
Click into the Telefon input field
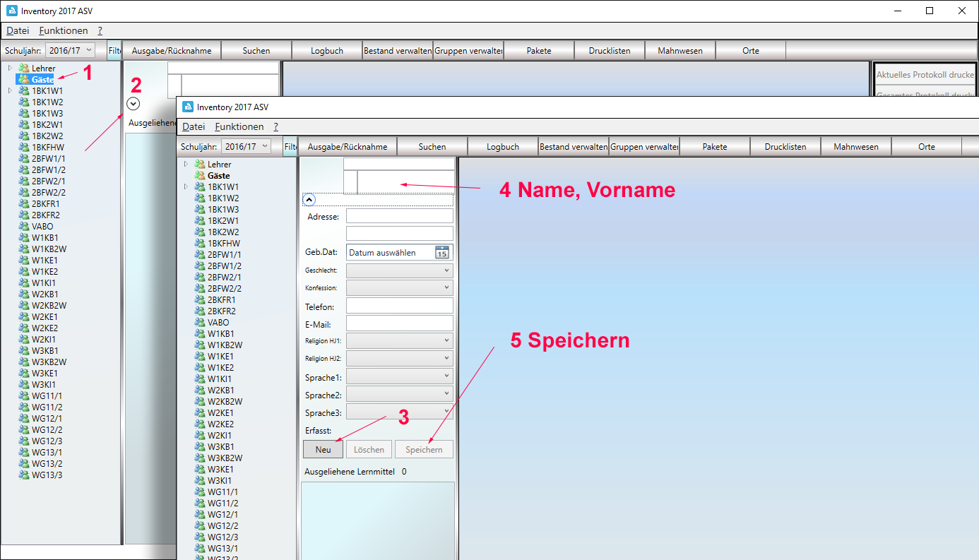399,306
